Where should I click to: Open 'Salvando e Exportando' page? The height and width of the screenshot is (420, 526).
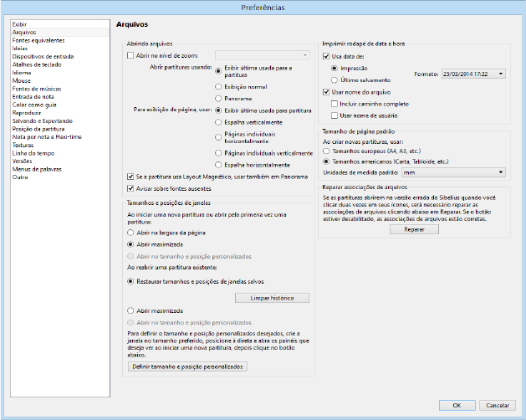point(60,120)
